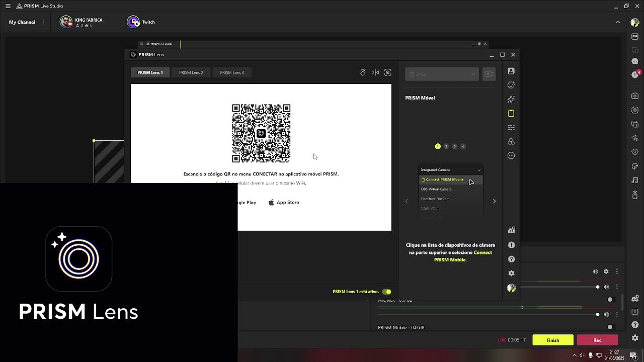
Task: Toggle the PRISM Lens 1 active switch
Action: [386, 292]
